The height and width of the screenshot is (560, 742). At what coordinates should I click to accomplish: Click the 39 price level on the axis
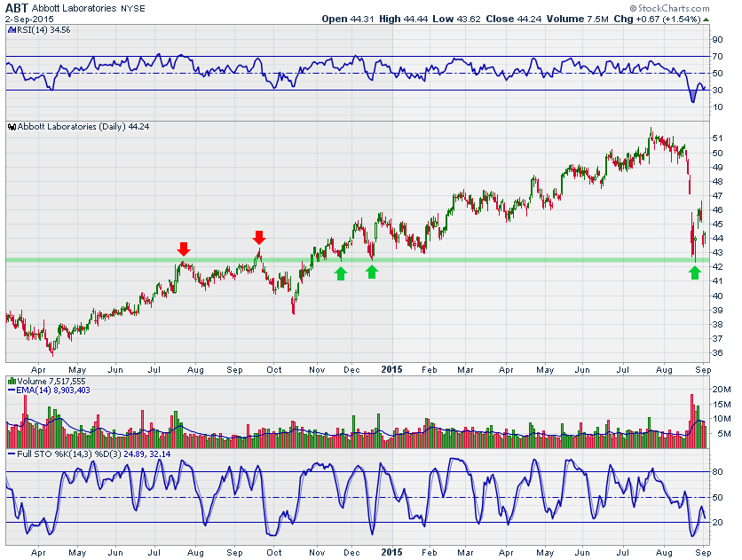(x=717, y=311)
